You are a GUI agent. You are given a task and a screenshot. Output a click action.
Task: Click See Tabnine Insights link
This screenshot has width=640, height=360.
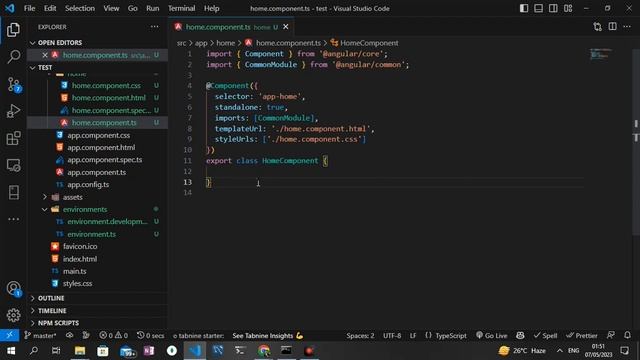(267, 336)
